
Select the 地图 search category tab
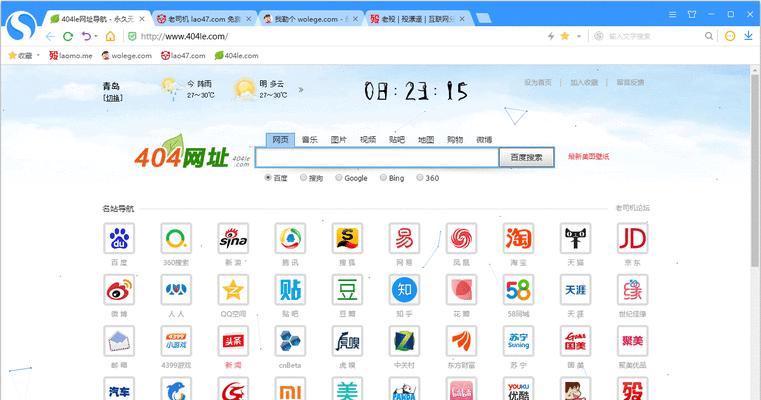pyautogui.click(x=426, y=140)
